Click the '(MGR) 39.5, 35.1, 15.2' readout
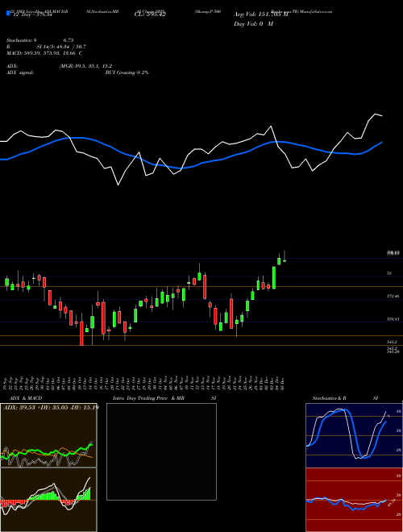This screenshot has height=532, width=403. click(x=85, y=66)
